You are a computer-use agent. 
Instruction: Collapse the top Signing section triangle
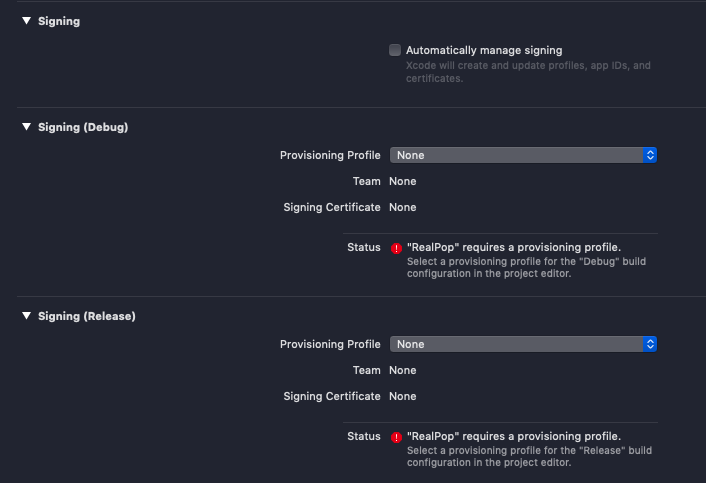[x=27, y=21]
